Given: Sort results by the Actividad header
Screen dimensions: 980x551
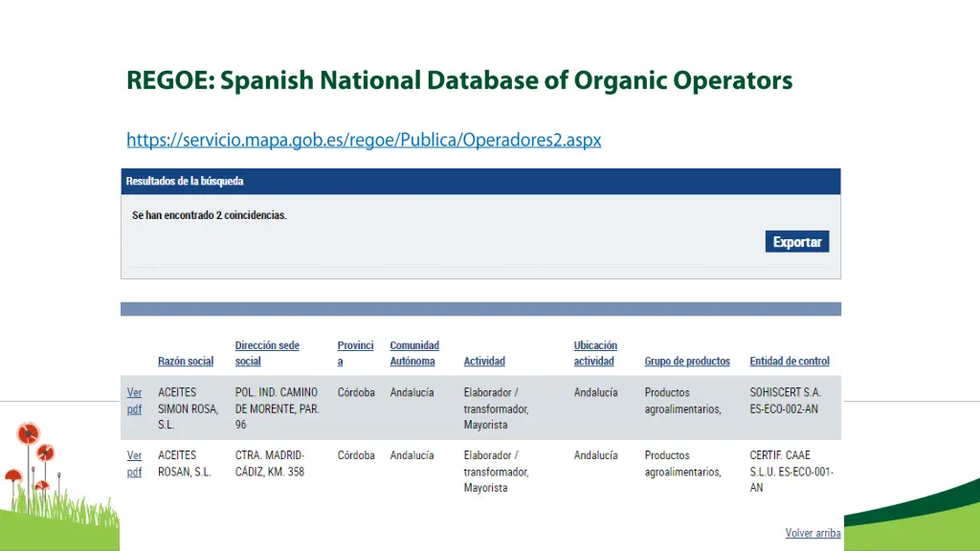Looking at the screenshot, I should (484, 362).
